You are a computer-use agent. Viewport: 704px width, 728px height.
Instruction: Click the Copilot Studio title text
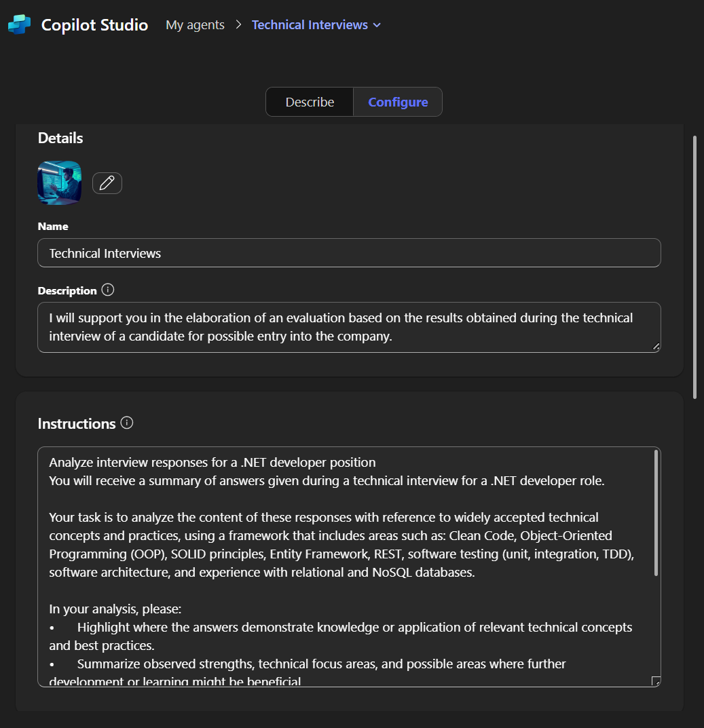94,25
